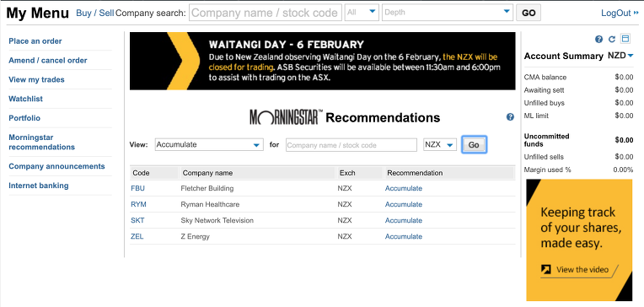Click the Unfilled sells label

(544, 157)
